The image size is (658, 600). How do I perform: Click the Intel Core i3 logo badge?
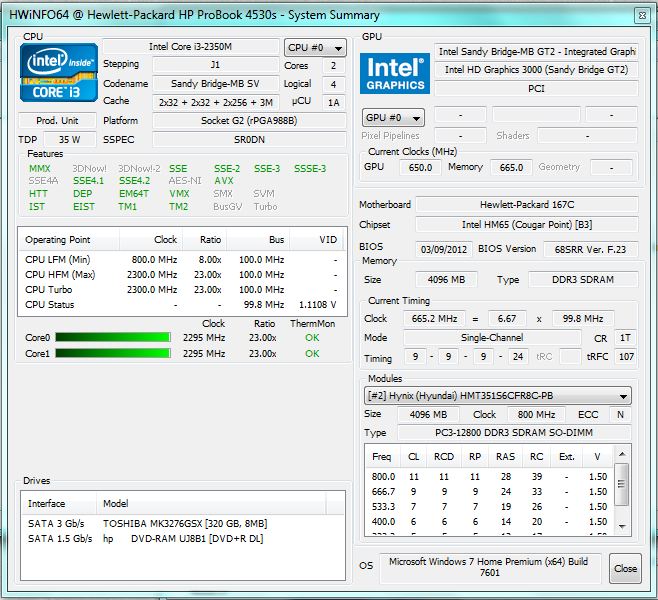(x=59, y=73)
